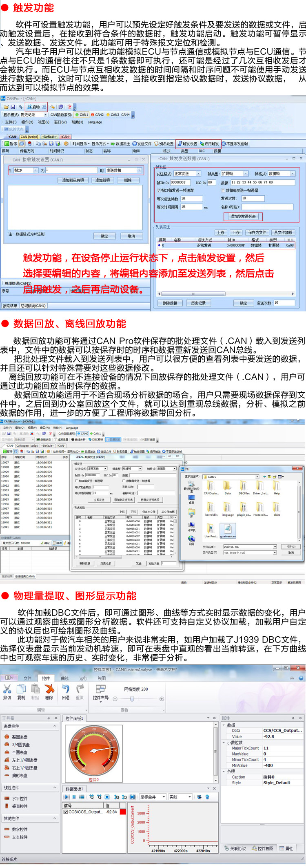Click 启用触发 enable trigger toolbar icon
The height and width of the screenshot is (868, 306).
(209, 143)
